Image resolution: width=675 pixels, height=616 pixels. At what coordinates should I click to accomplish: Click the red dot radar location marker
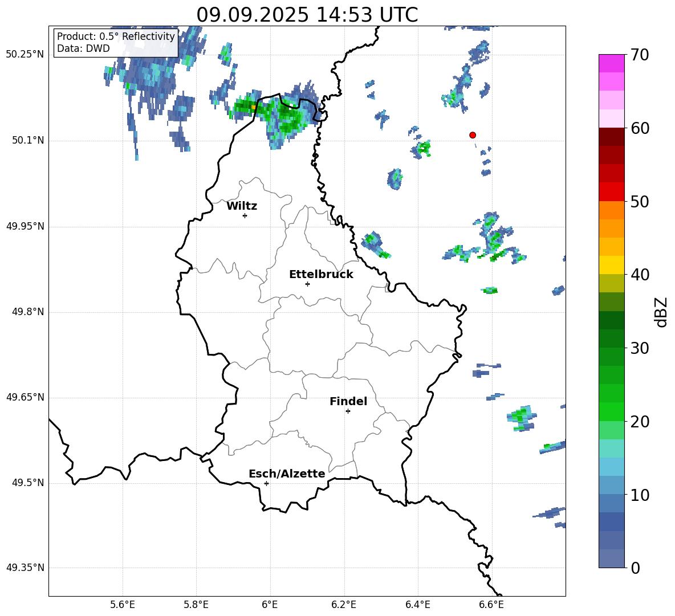coord(473,135)
